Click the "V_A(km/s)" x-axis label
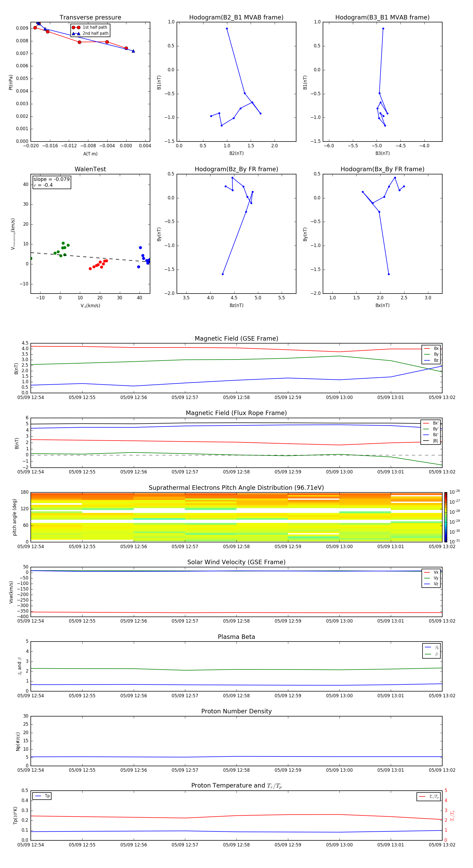This screenshot has width=473, height=868. tap(90, 306)
